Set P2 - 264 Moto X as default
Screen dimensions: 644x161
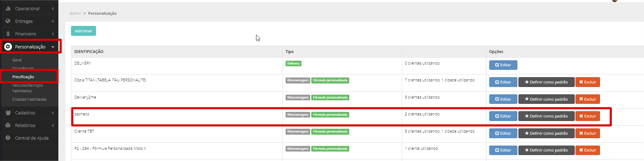pos(546,150)
